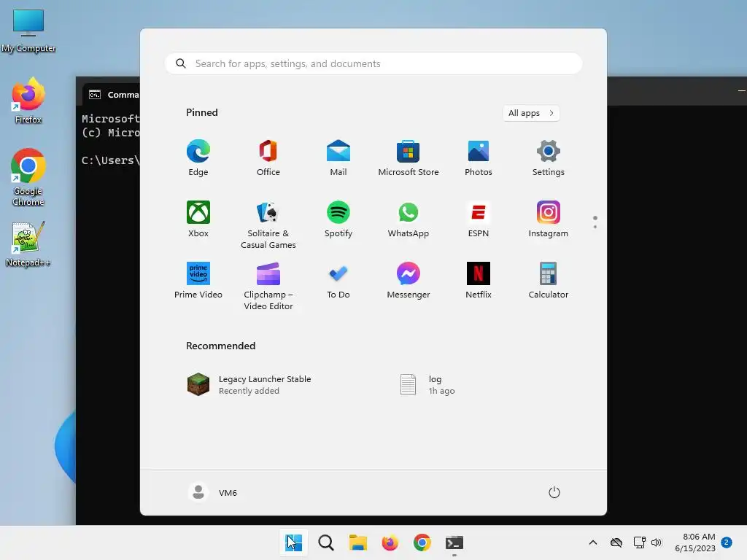The height and width of the screenshot is (560, 747).
Task: Open Clipchamp Video Editor
Action: tap(268, 286)
